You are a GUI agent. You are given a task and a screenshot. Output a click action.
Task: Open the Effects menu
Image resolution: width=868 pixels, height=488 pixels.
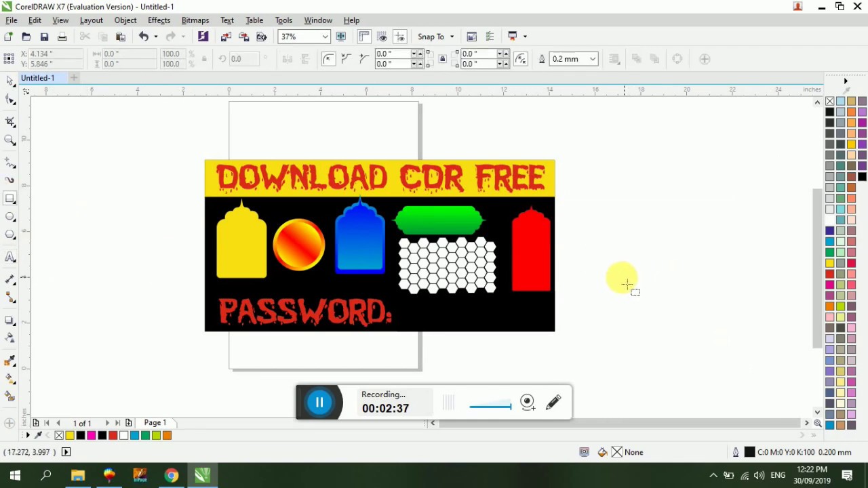[x=159, y=20]
